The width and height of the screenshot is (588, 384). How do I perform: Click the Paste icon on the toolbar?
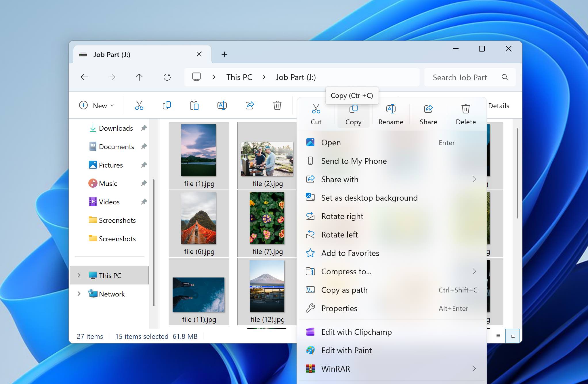[x=194, y=105]
